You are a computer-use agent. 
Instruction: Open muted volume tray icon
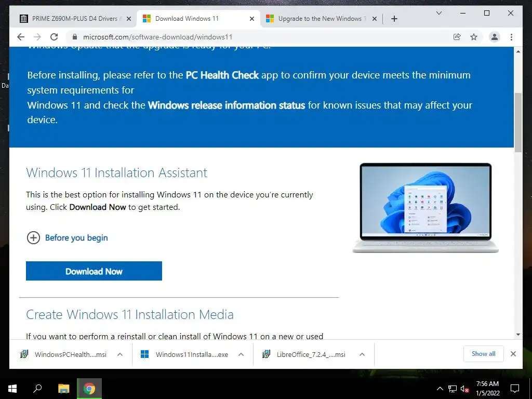pos(465,389)
